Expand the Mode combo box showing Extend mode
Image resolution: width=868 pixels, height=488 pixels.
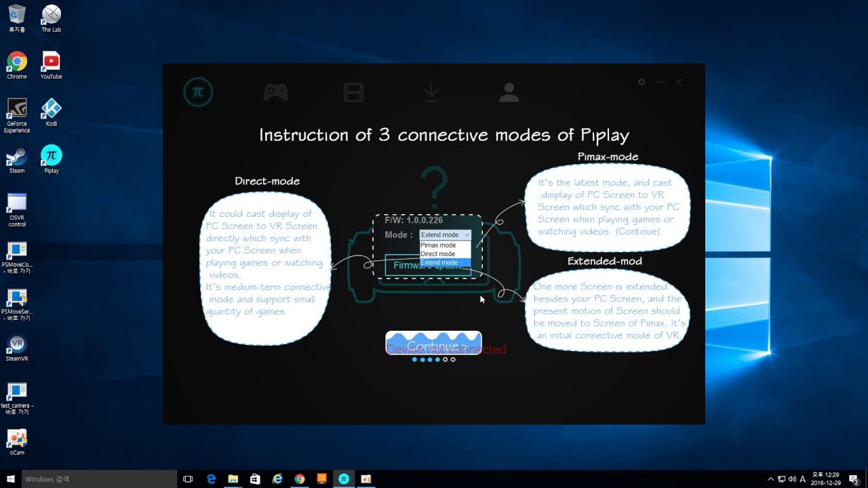445,235
